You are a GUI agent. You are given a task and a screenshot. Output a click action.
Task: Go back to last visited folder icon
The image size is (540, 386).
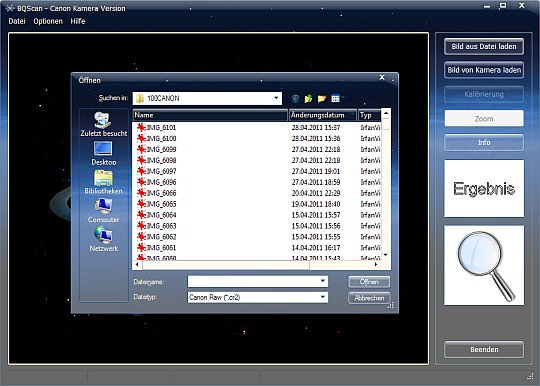point(295,99)
